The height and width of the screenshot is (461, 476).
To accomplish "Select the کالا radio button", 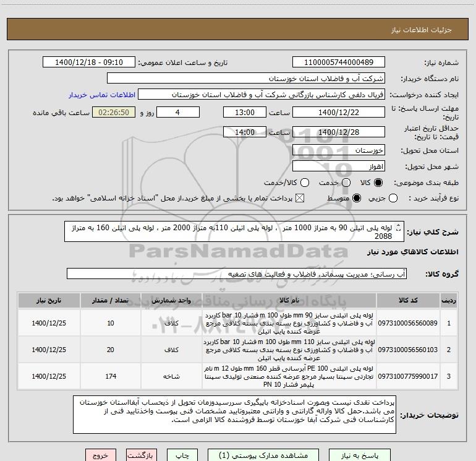I will coord(378,183).
